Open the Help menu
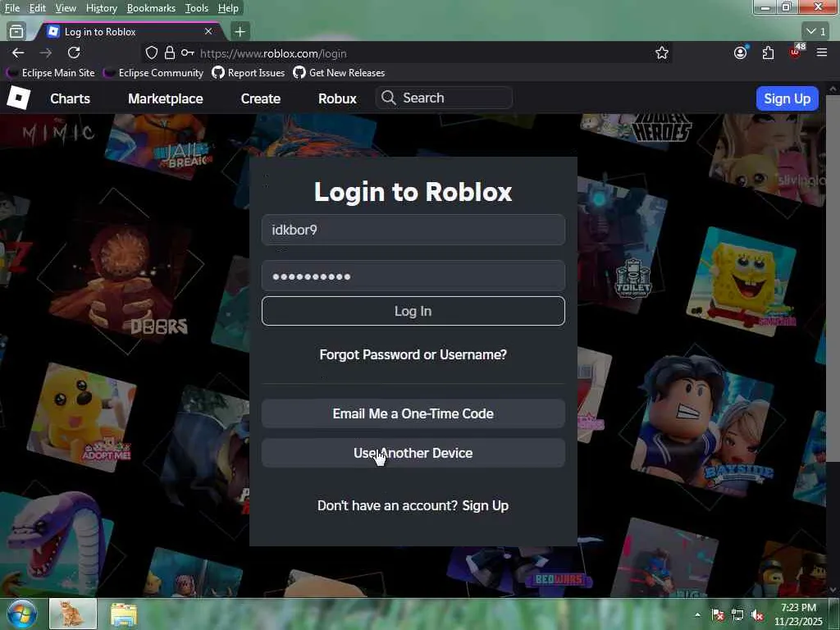This screenshot has width=840, height=630. click(228, 8)
